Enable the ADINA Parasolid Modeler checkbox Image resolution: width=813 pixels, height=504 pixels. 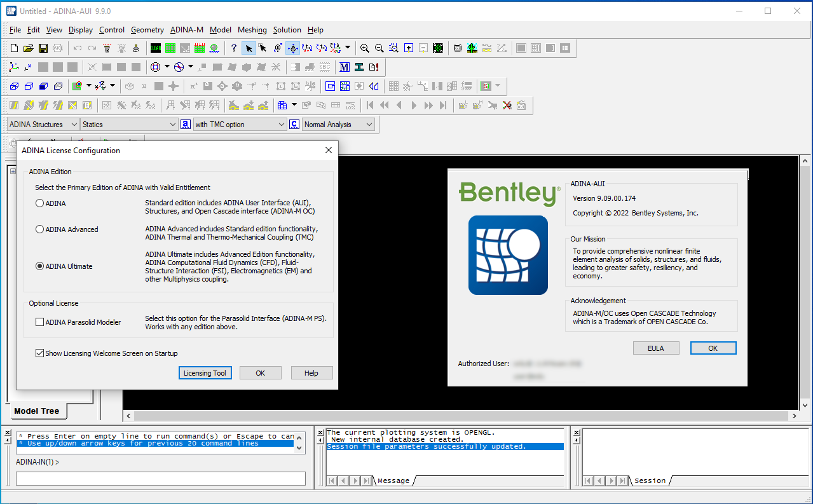[40, 322]
